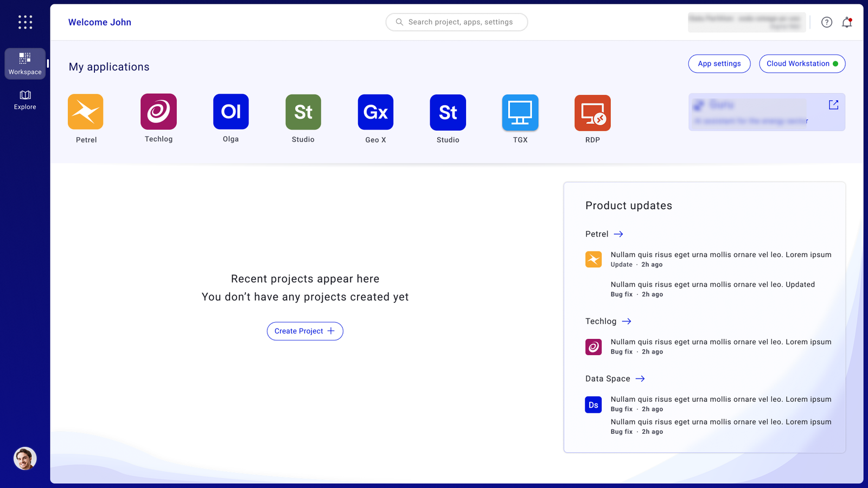Launch the RDP remote desktop app

click(x=592, y=112)
